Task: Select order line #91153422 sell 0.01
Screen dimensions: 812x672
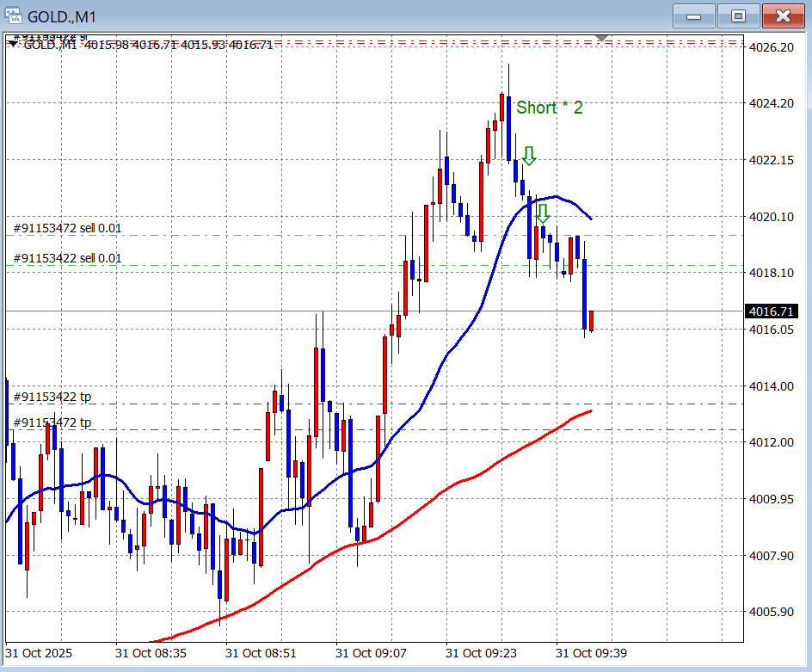Action: 68,258
